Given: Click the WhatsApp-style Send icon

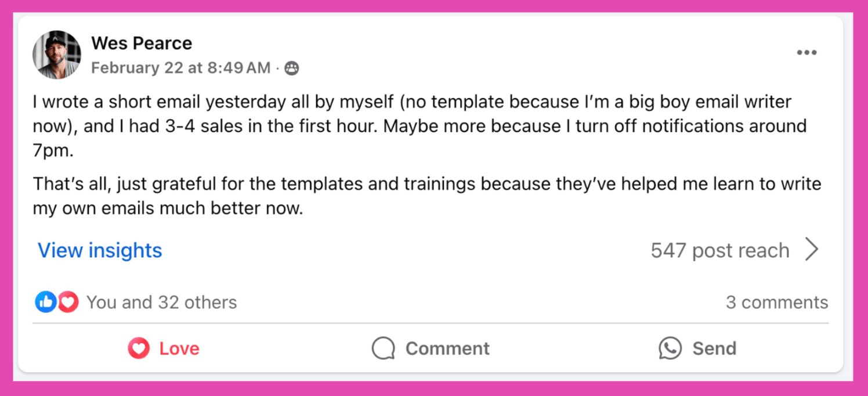Looking at the screenshot, I should click(x=670, y=348).
